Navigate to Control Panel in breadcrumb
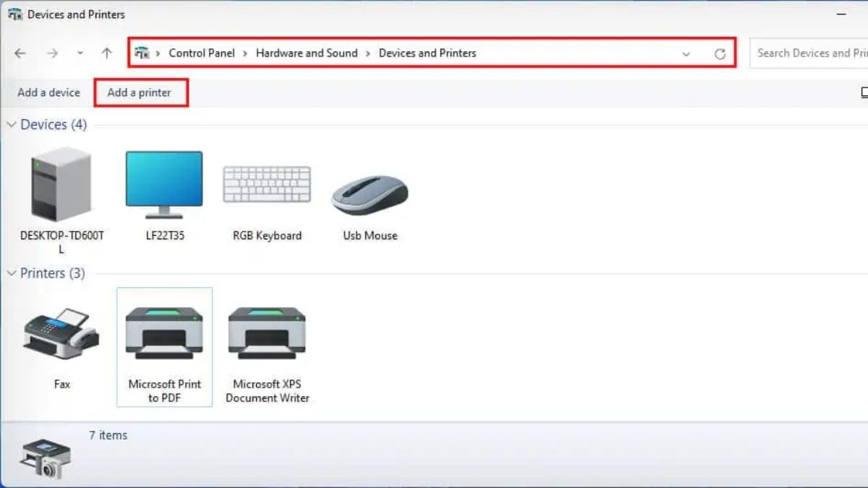The width and height of the screenshot is (868, 488). (x=202, y=53)
